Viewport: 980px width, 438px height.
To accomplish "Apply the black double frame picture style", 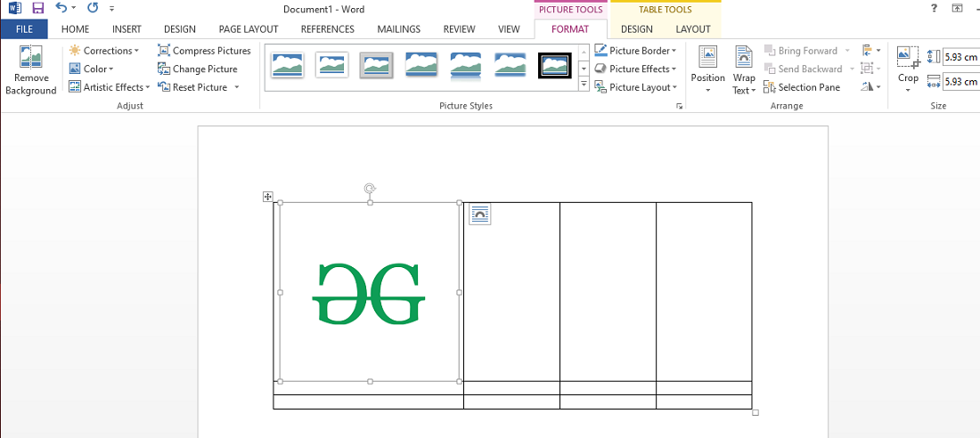I will pyautogui.click(x=554, y=65).
